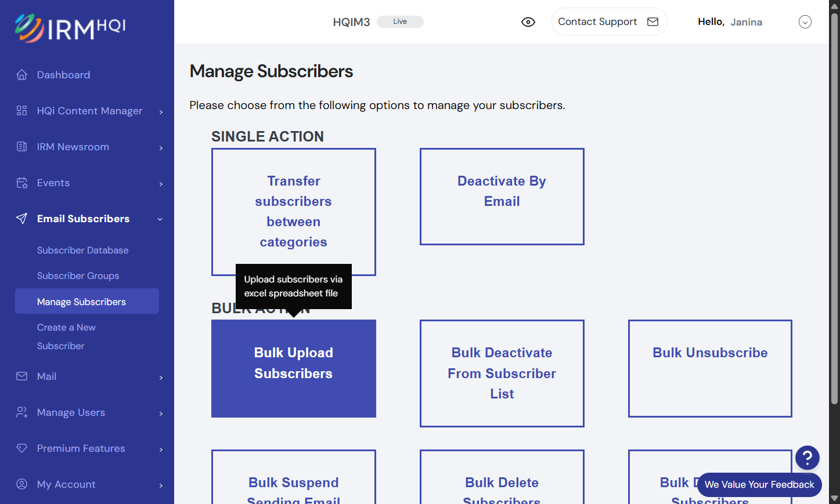Expand the Mail menu chevron
The height and width of the screenshot is (504, 840).
coord(161,377)
